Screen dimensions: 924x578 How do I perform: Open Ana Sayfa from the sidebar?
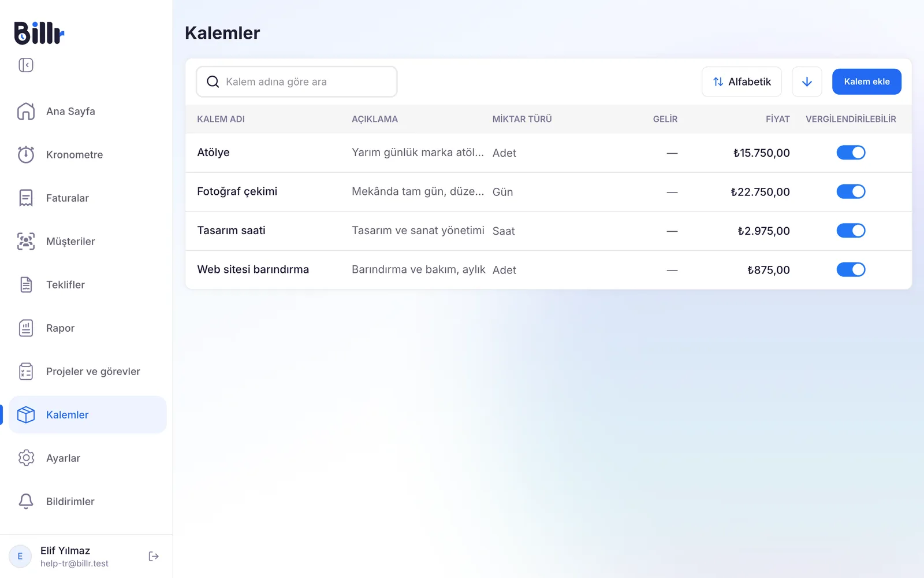pyautogui.click(x=88, y=111)
